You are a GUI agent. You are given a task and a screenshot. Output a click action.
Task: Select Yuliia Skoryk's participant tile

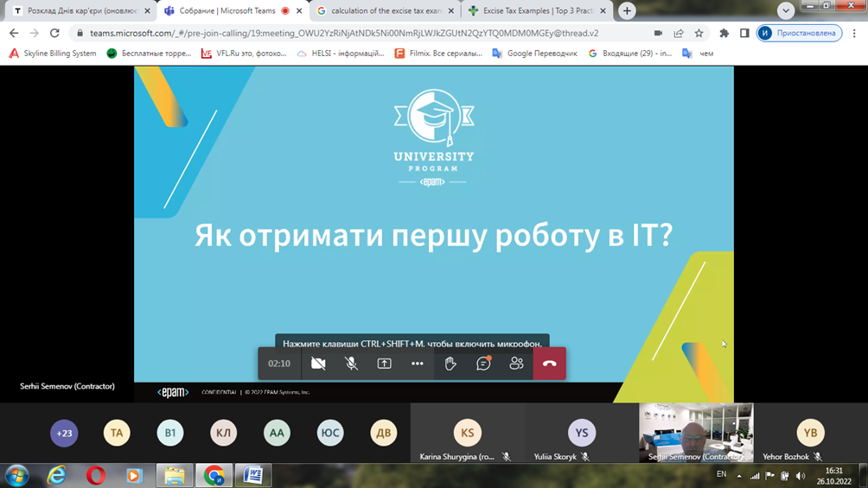[581, 434]
